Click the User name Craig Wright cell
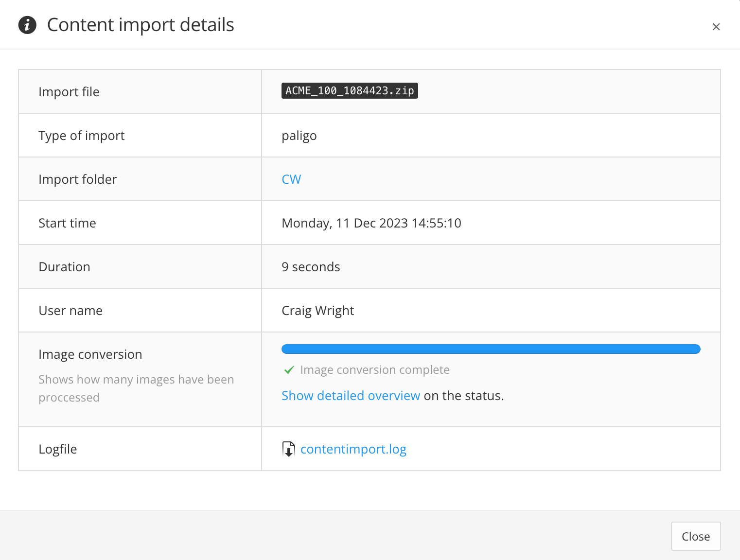Screen dimensions: 740x560 click(x=317, y=310)
